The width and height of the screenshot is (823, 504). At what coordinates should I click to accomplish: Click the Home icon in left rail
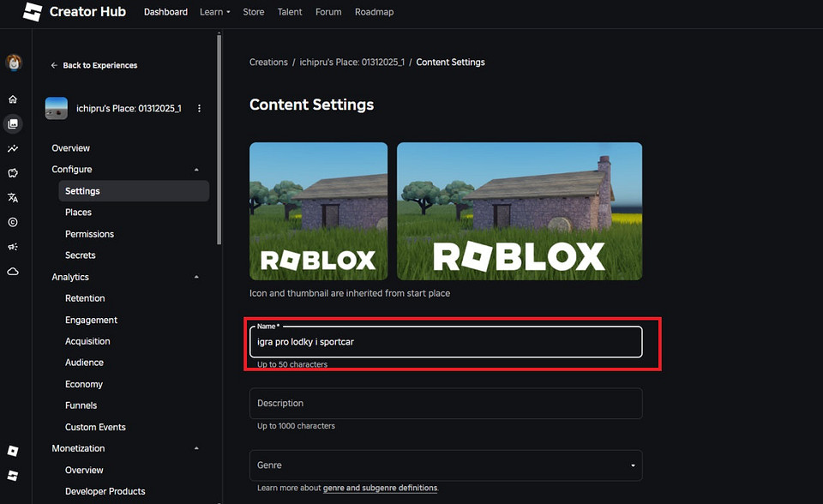pyautogui.click(x=13, y=99)
